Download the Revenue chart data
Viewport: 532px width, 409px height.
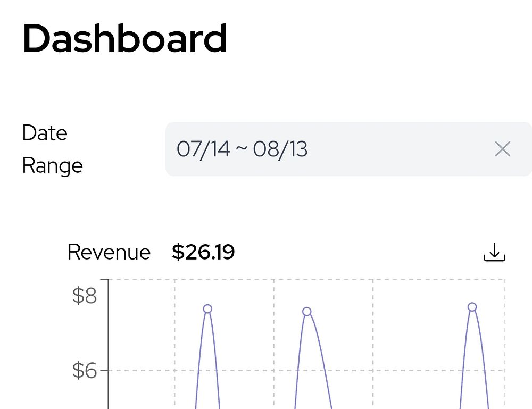click(494, 252)
